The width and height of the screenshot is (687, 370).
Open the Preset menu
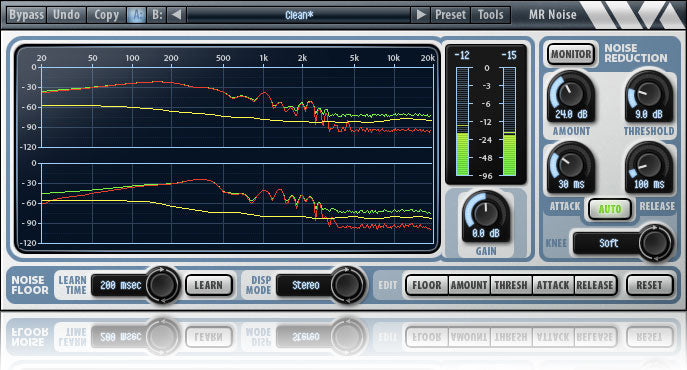450,15
